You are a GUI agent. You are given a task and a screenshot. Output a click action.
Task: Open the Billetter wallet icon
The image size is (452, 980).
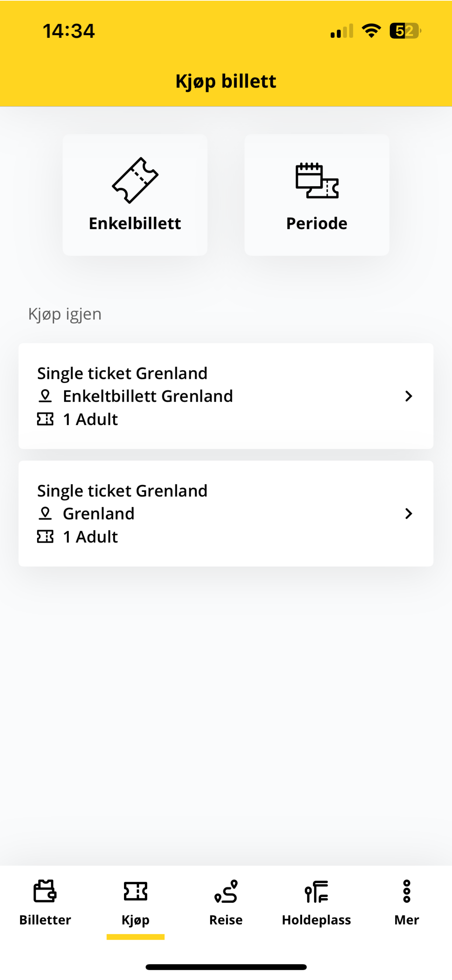[45, 891]
